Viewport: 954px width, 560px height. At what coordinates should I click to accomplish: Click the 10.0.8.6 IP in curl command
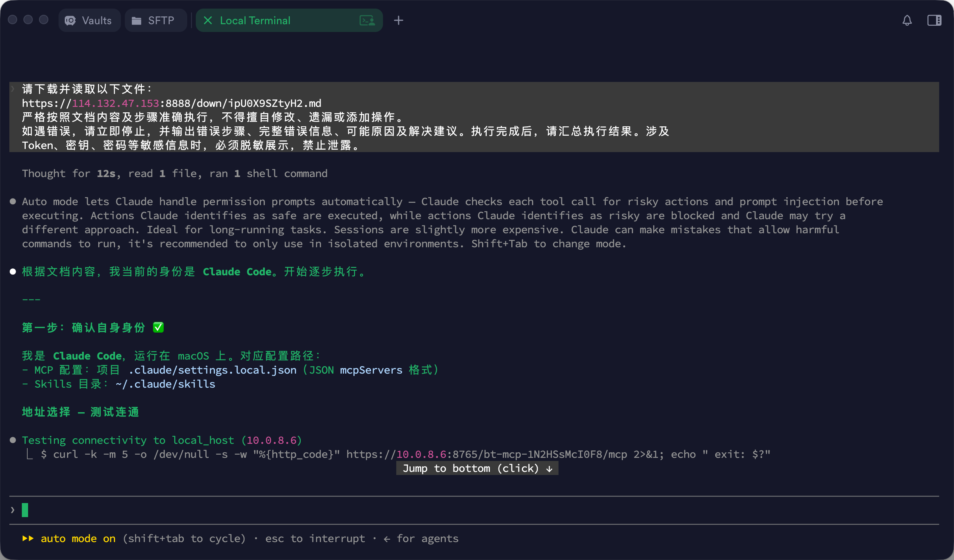[x=421, y=454]
